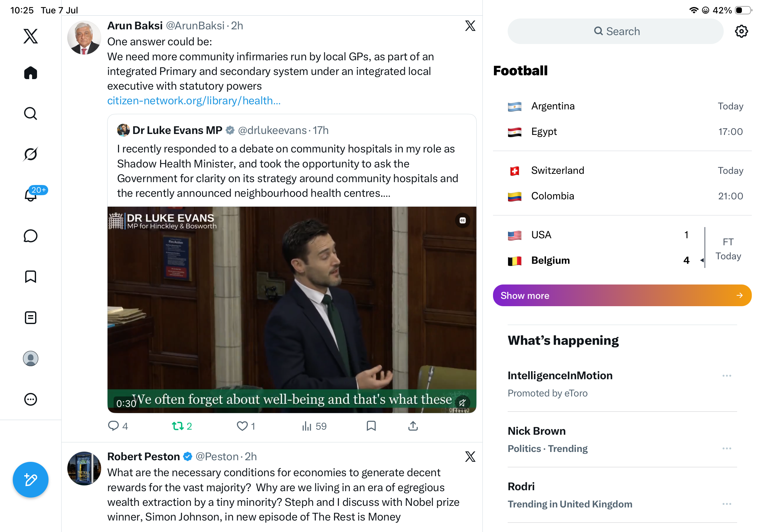Open the Grok icon in sidebar

click(31, 154)
